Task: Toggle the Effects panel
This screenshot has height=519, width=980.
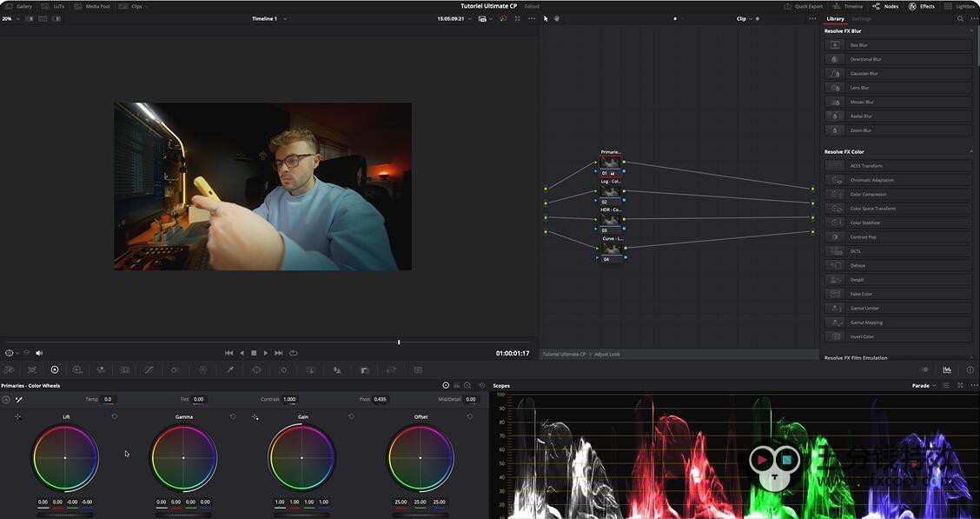Action: click(x=921, y=6)
